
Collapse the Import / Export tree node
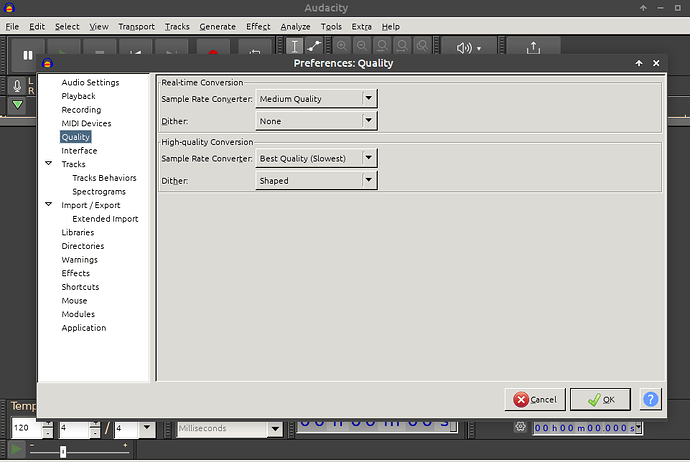tap(48, 204)
